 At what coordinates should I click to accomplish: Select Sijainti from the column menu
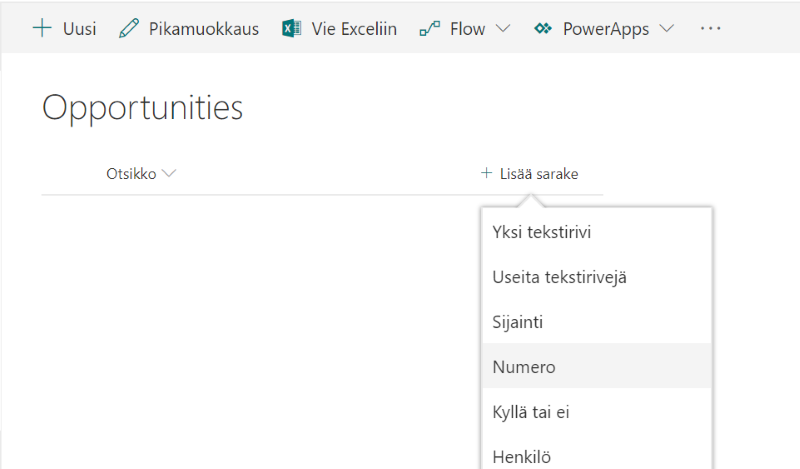click(517, 322)
